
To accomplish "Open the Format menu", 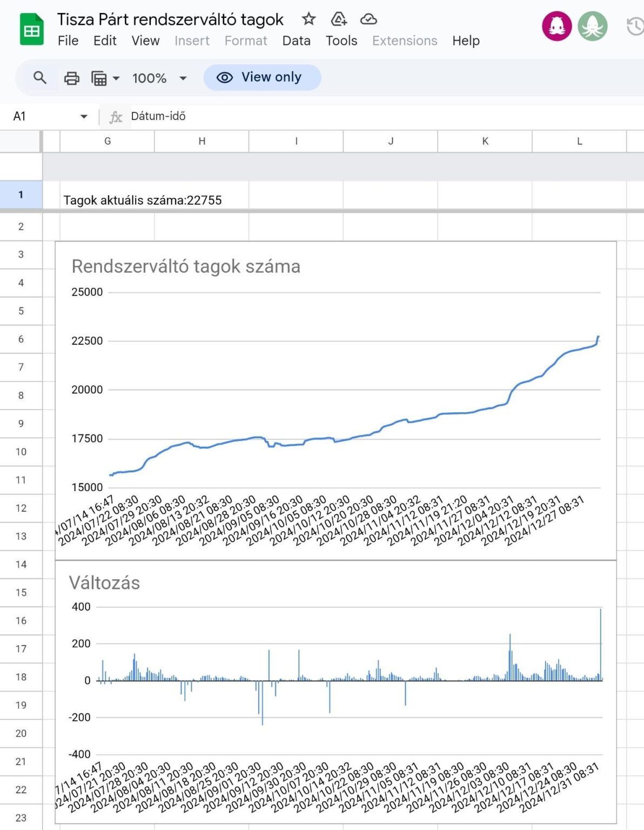I will coord(246,41).
